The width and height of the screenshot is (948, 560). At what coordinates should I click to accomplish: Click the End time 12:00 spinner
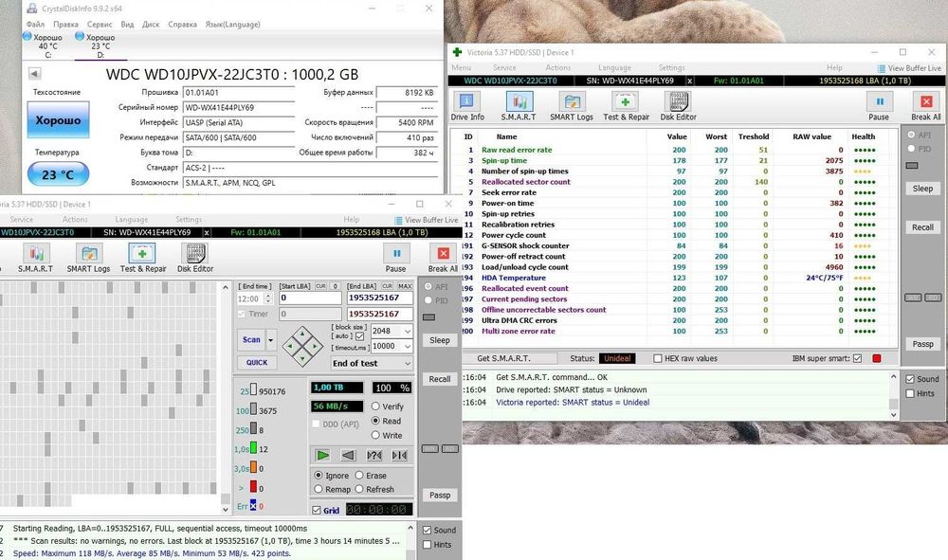(268, 298)
